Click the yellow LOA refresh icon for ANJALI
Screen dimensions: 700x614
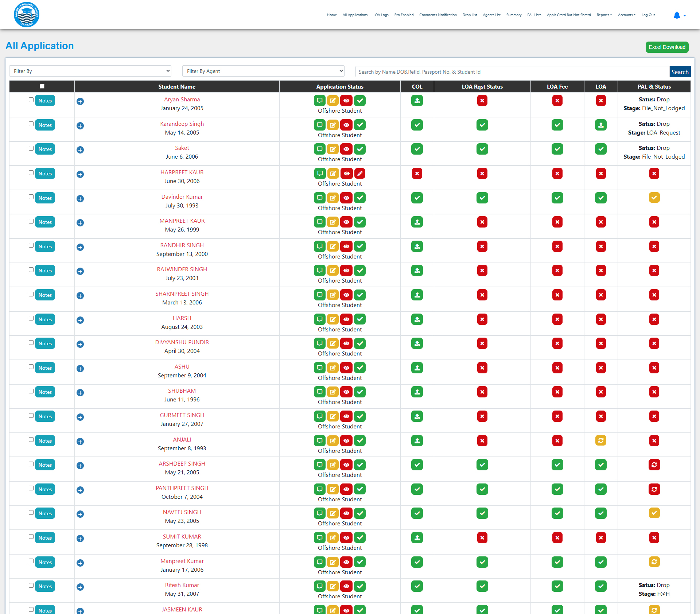pyautogui.click(x=601, y=440)
